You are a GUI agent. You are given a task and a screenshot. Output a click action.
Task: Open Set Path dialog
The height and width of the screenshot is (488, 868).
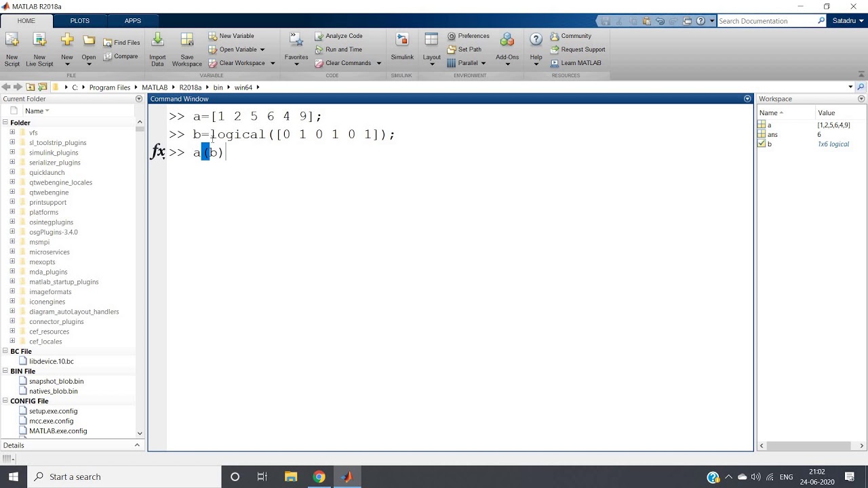pos(464,49)
